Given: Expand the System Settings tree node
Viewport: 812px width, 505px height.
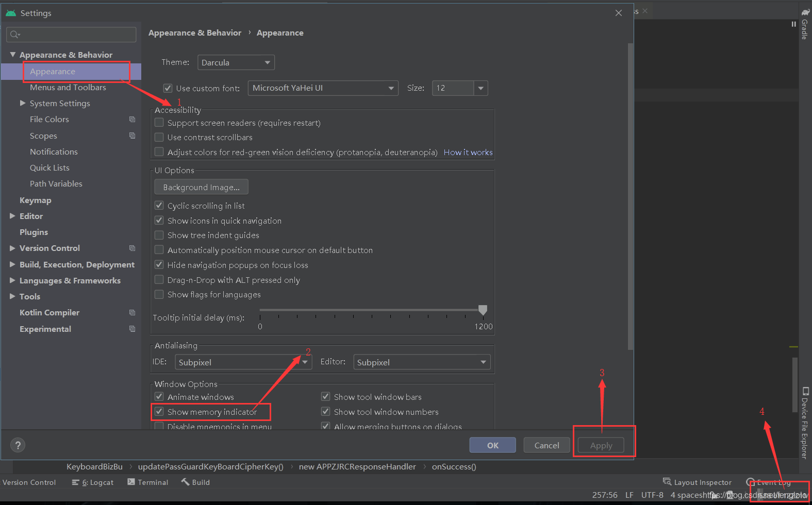Looking at the screenshot, I should [x=23, y=103].
